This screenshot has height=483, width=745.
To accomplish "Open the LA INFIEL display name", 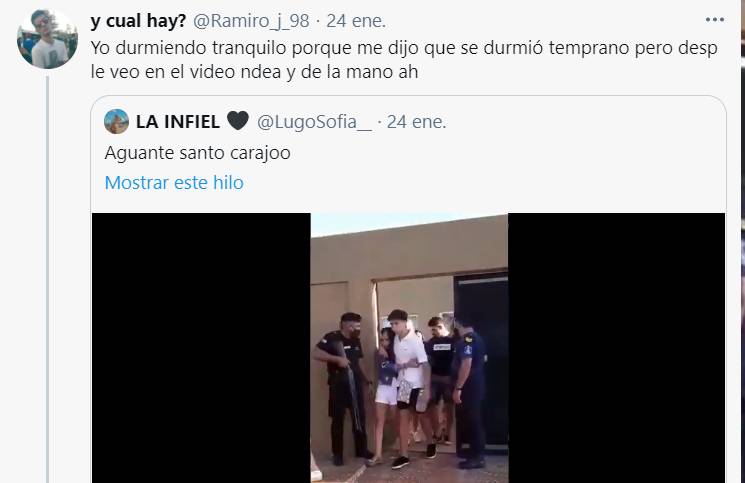I will point(178,122).
